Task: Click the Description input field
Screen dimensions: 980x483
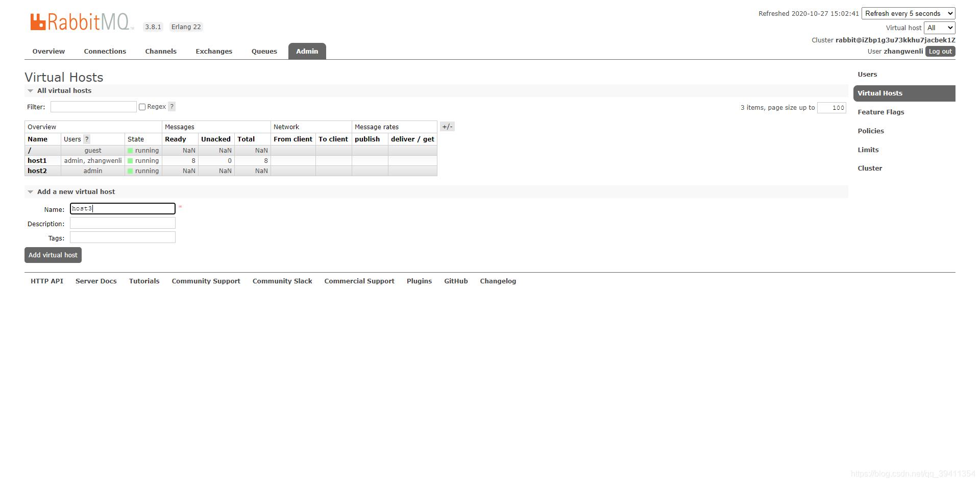Action: [x=122, y=223]
